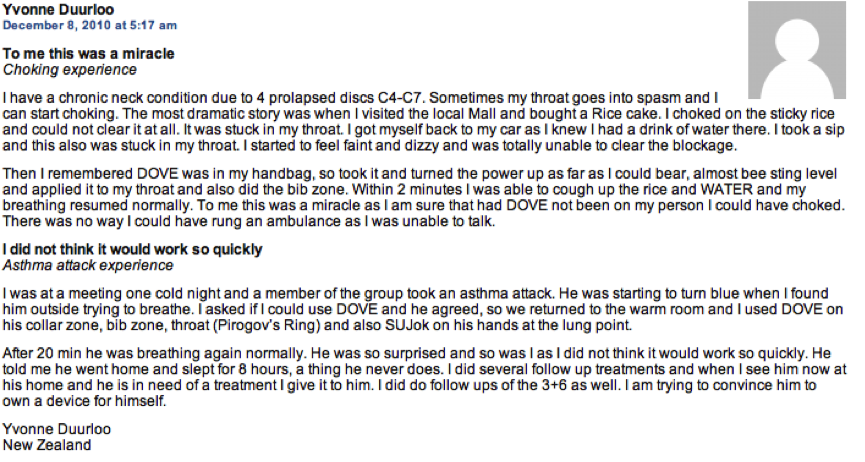Click the 'Asthma attack experience' subtitle

(x=88, y=265)
